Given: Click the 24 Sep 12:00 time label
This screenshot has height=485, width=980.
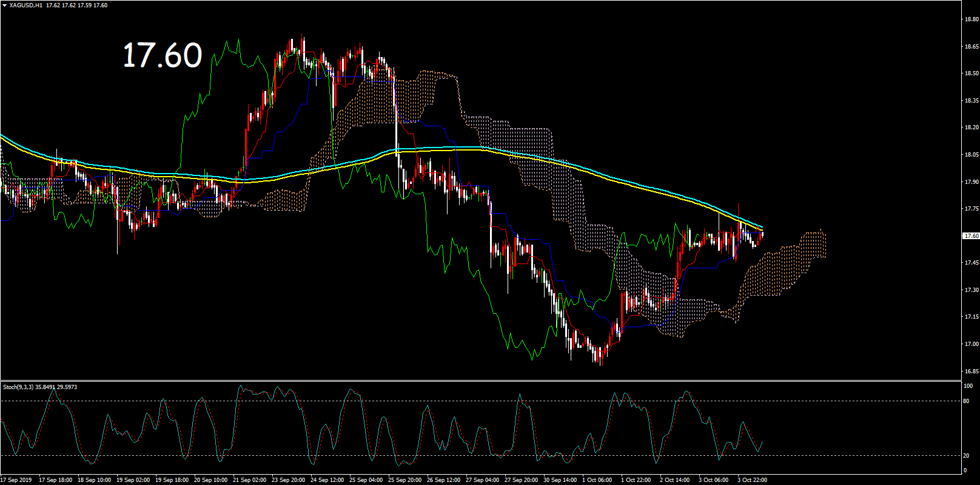Looking at the screenshot, I should pyautogui.click(x=327, y=480).
